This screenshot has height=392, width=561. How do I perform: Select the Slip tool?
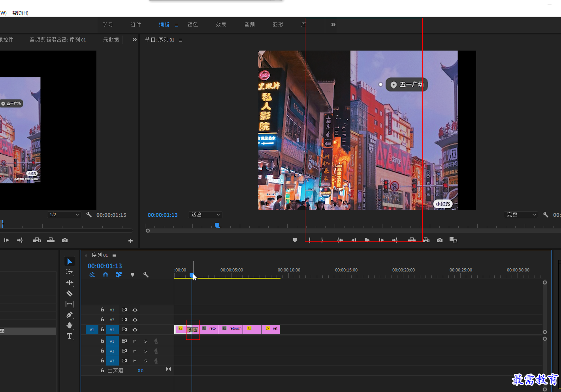(70, 304)
